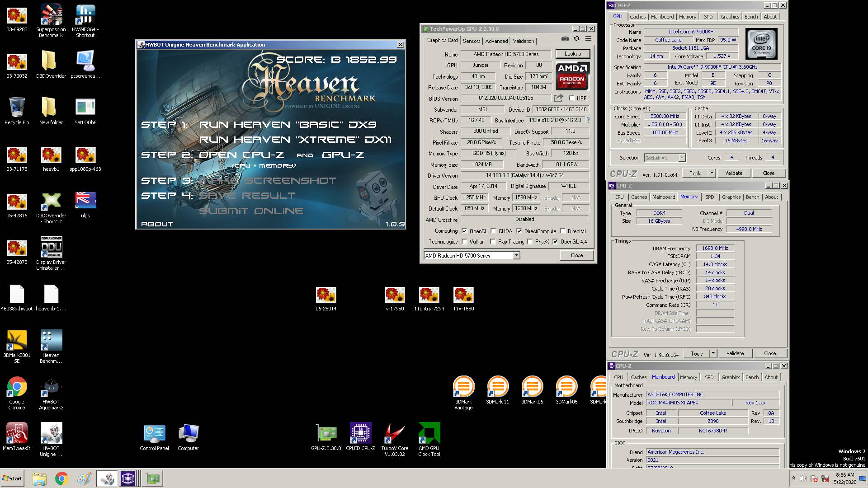Screen dimensions: 868x488
Task: Click the Windows Start button
Action: point(12,478)
